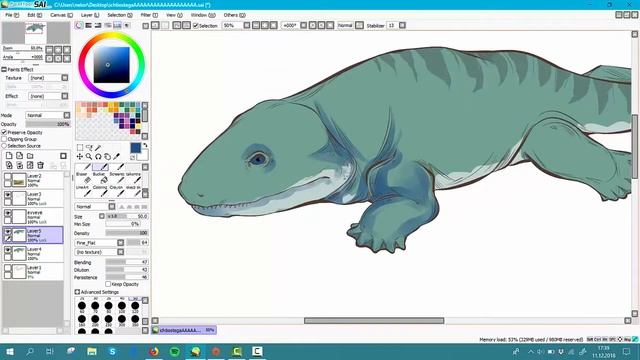Enable Selection Source option

point(4,145)
